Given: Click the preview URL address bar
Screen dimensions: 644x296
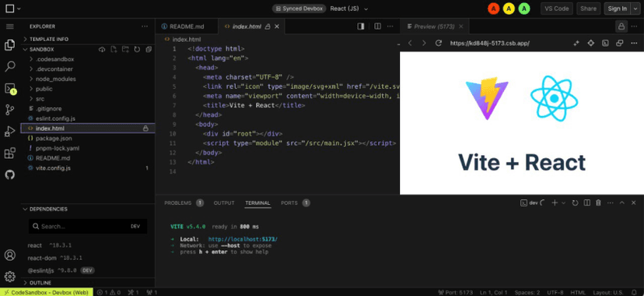Looking at the screenshot, I should click(490, 43).
